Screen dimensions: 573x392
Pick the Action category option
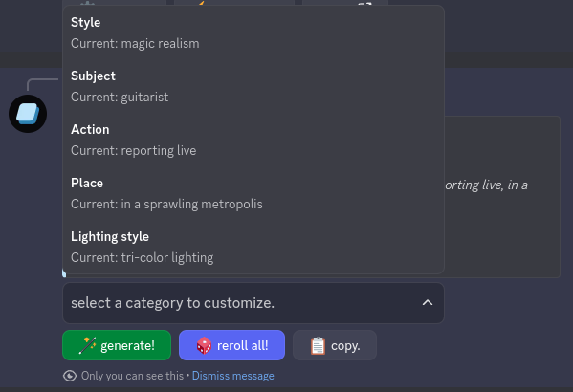tap(253, 141)
